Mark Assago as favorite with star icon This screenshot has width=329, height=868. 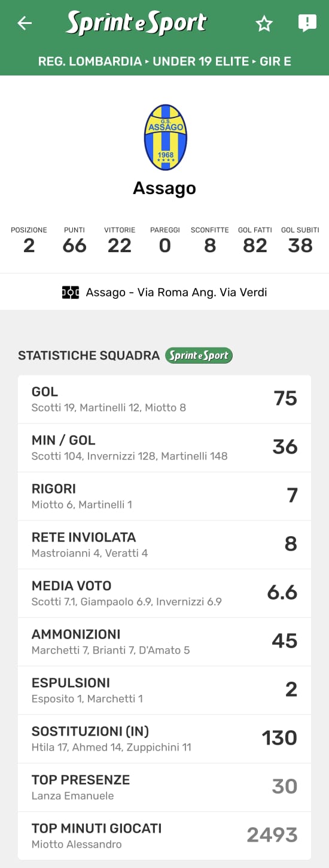[x=264, y=23]
